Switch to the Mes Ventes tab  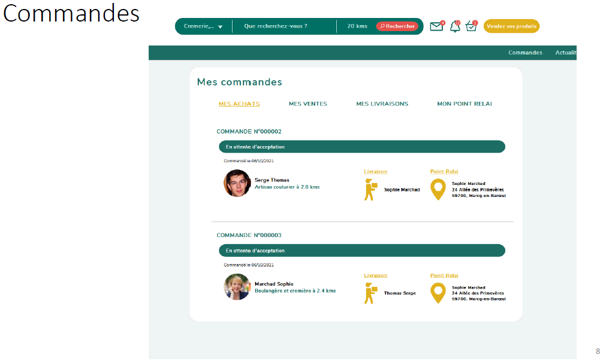pyautogui.click(x=307, y=104)
